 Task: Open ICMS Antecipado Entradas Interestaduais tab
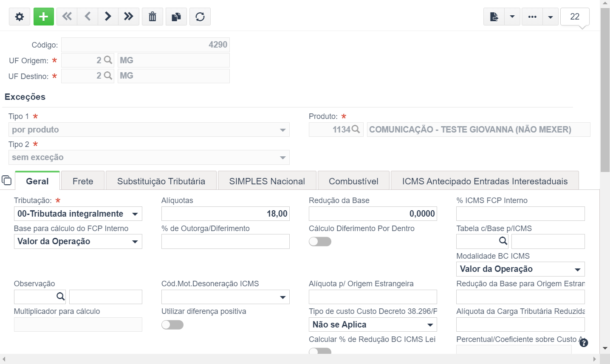coord(485,181)
